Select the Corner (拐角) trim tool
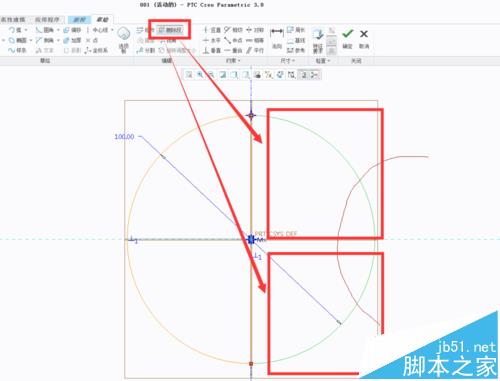 click(168, 40)
